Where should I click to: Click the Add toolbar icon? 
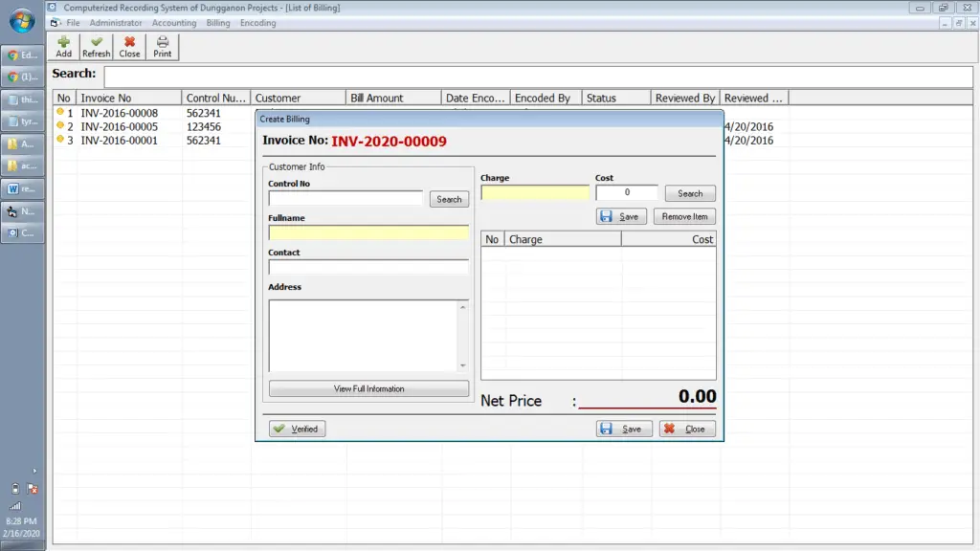63,44
